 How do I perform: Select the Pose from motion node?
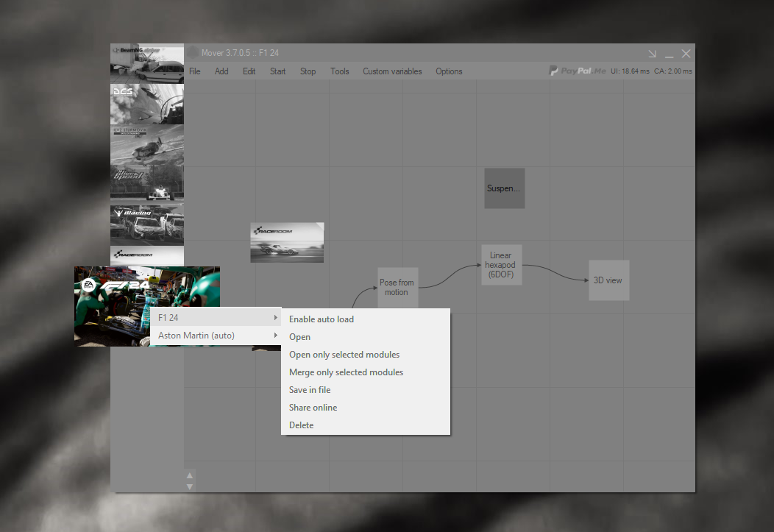pos(397,287)
